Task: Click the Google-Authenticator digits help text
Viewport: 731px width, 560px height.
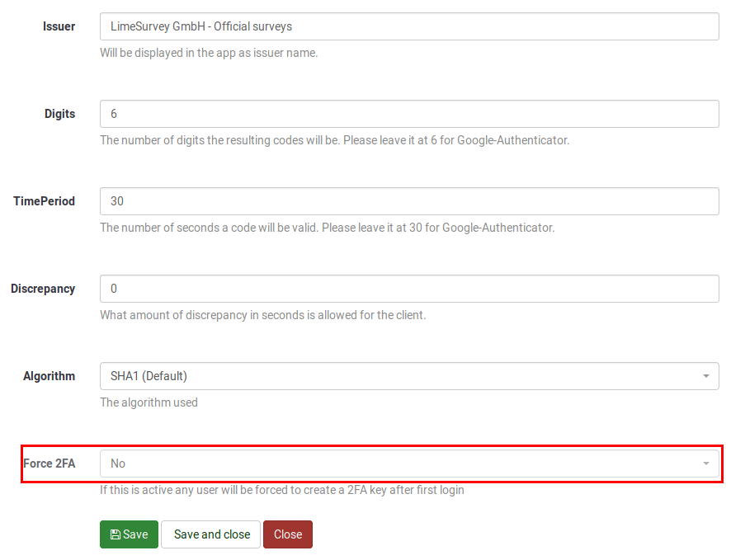Action: (334, 140)
